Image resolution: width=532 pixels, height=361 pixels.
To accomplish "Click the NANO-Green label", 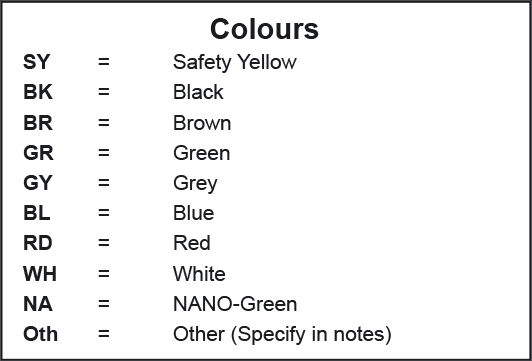I will (x=235, y=304).
